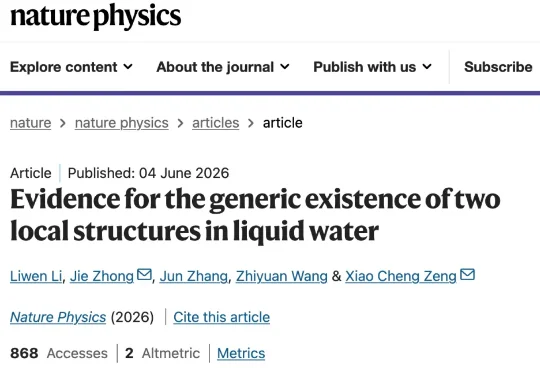Open the Cite this article link
Image resolution: width=540 pixels, height=372 pixels.
click(x=221, y=317)
